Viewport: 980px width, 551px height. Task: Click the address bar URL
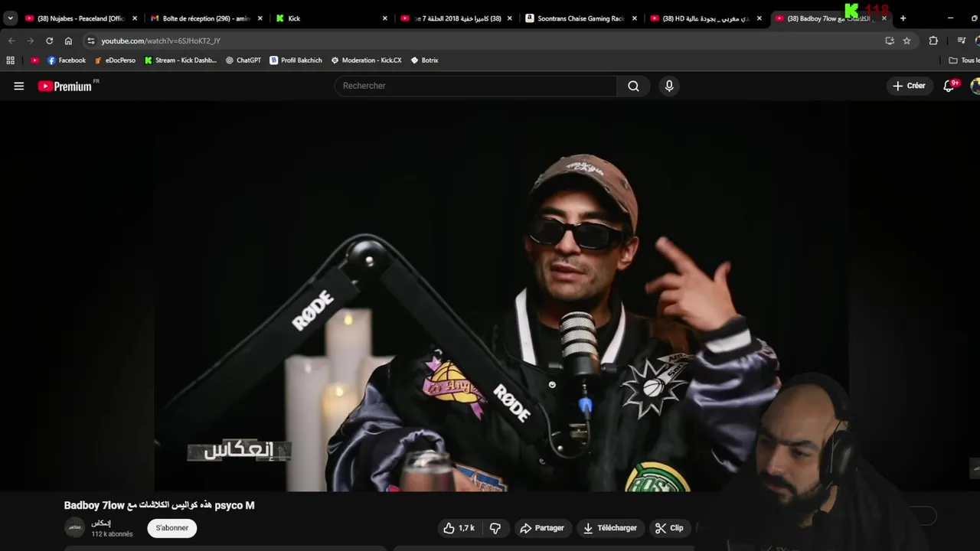(161, 41)
